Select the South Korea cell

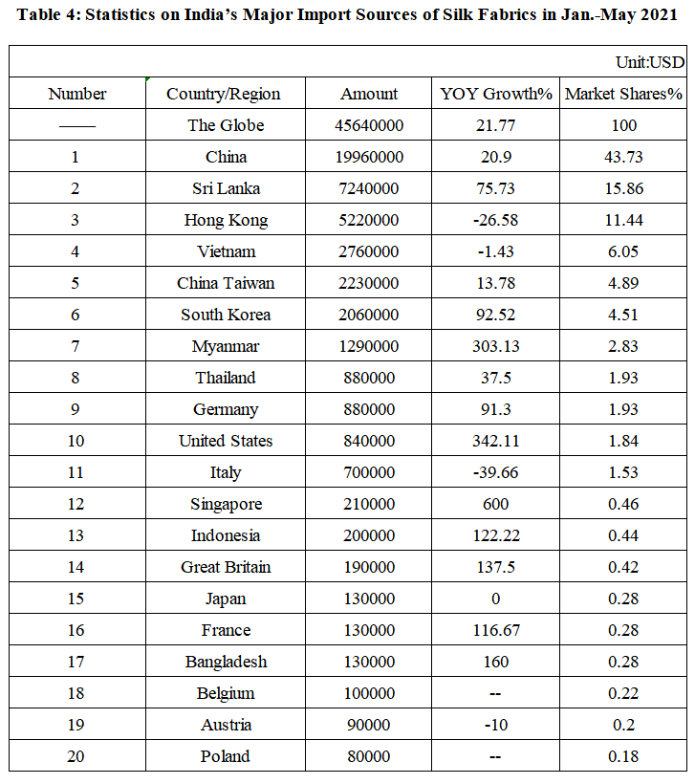click(x=226, y=315)
